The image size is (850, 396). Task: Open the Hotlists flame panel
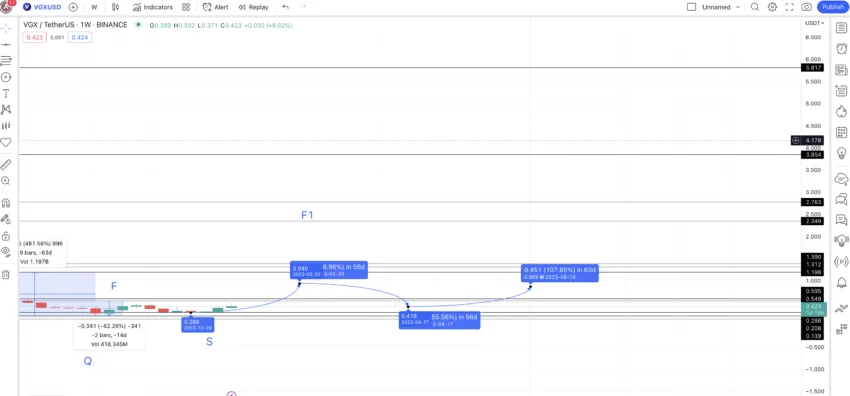(841, 112)
